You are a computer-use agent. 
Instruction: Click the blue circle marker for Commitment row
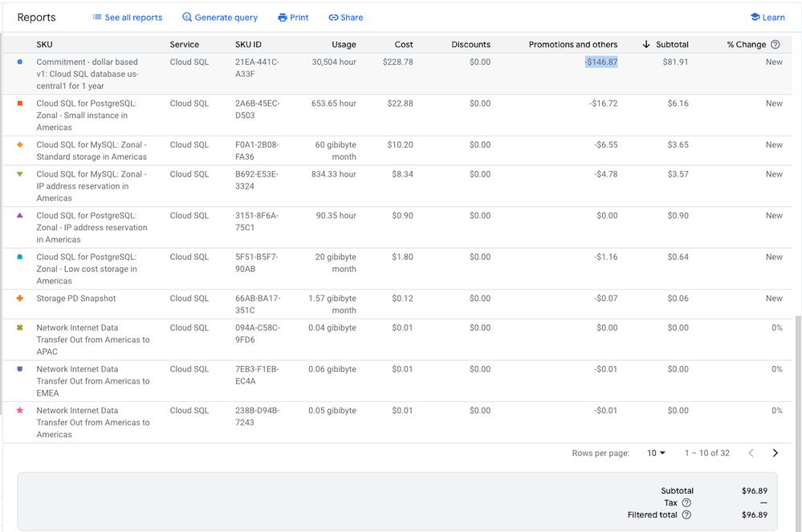20,62
